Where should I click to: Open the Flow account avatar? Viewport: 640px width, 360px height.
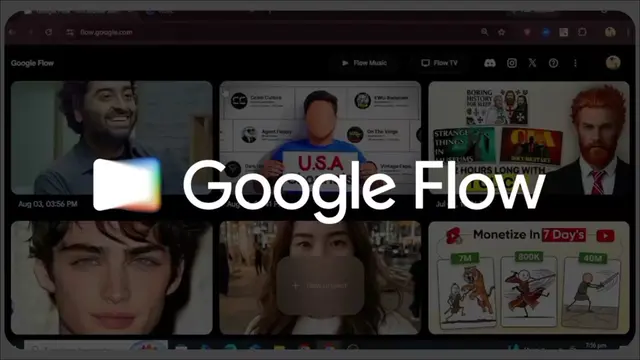click(x=613, y=62)
